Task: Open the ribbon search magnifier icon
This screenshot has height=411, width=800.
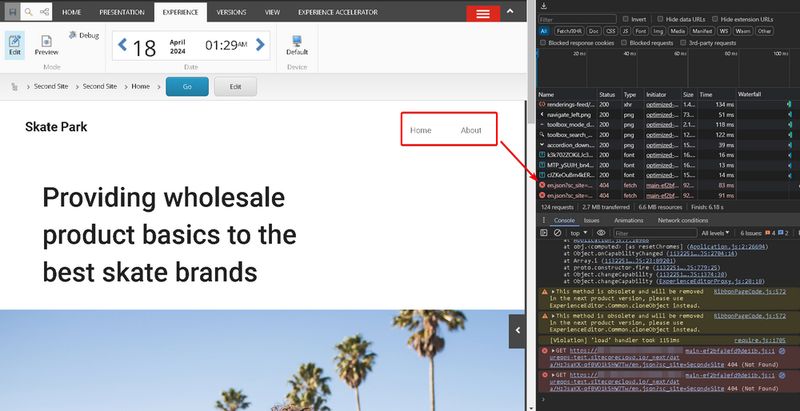Action: point(29,12)
